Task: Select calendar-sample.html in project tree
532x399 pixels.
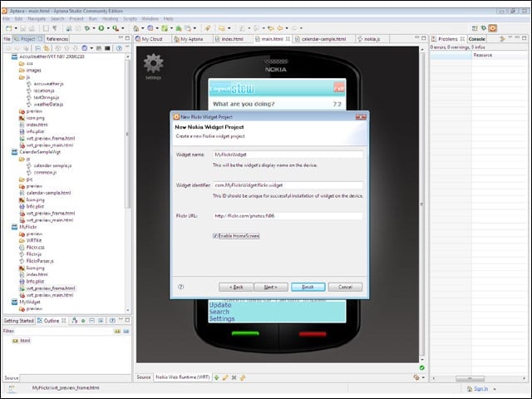Action: (x=48, y=193)
